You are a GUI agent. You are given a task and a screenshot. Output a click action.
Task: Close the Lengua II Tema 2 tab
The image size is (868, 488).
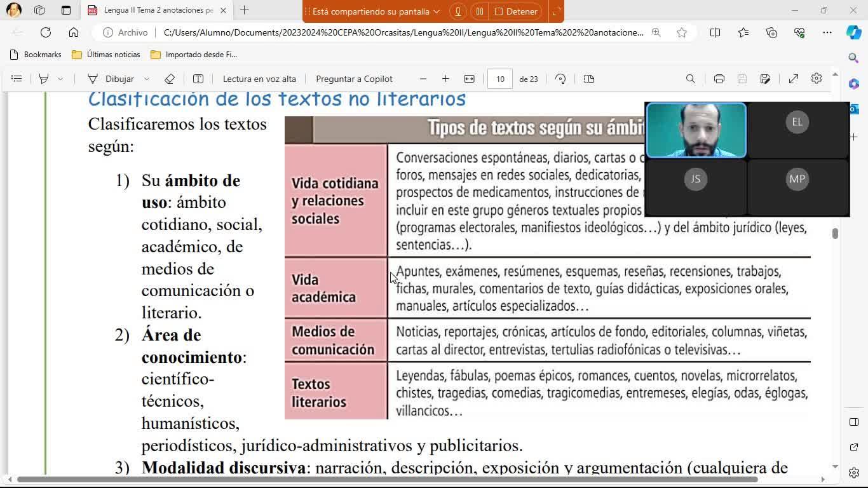(x=222, y=10)
